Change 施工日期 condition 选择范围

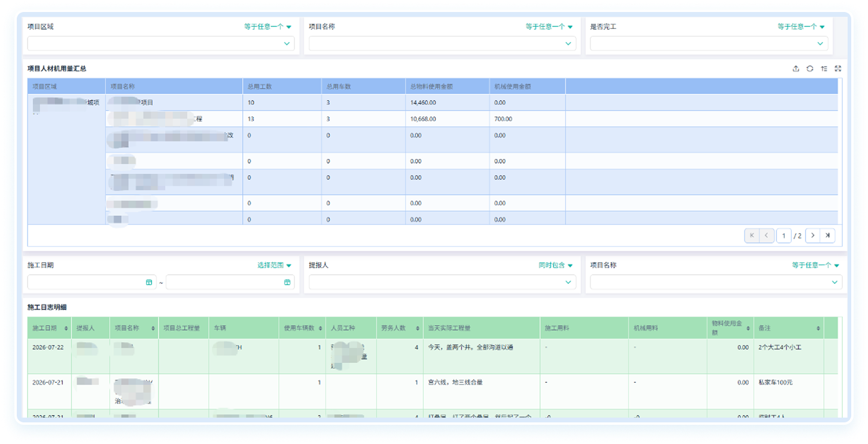(x=275, y=265)
